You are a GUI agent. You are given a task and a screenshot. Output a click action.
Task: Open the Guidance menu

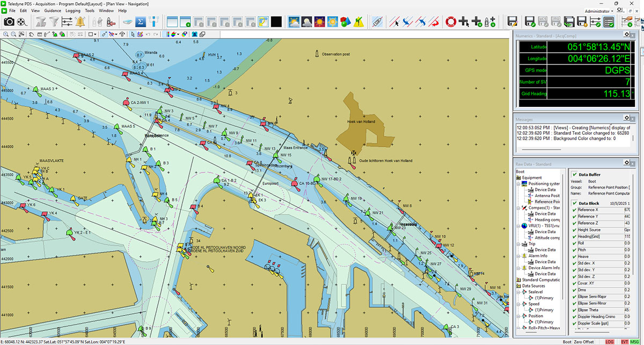click(53, 11)
